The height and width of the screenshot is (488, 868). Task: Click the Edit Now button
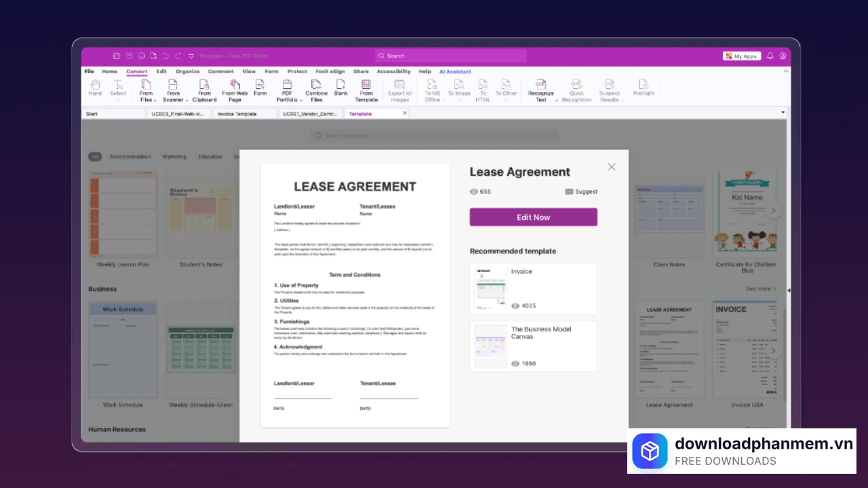coord(533,218)
